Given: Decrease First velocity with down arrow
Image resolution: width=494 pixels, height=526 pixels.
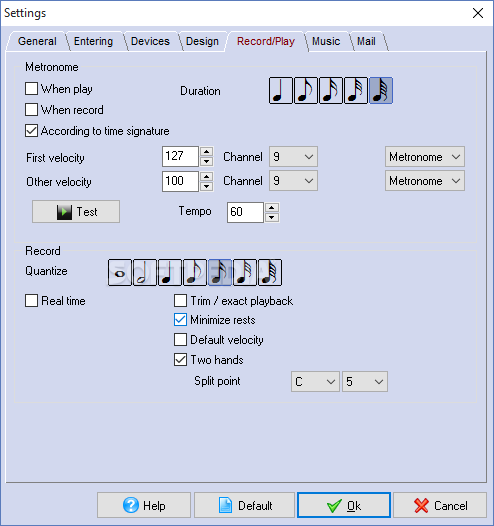Looking at the screenshot, I should click(207, 162).
